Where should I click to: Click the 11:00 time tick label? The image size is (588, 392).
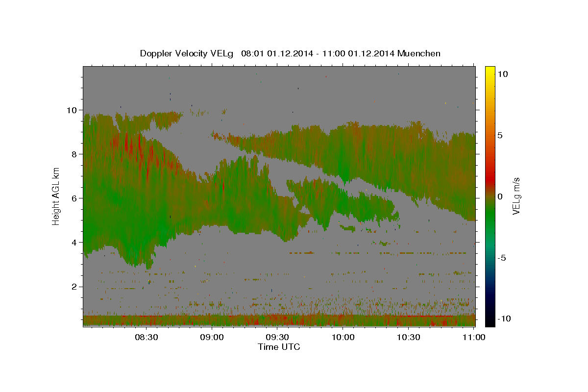click(x=474, y=338)
